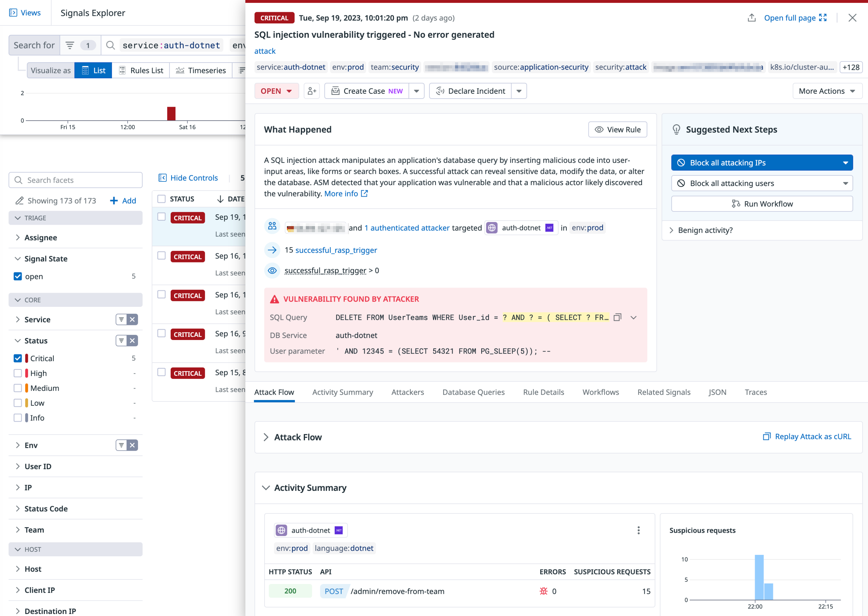
Task: Switch to the Attackers tab
Action: [x=408, y=392]
